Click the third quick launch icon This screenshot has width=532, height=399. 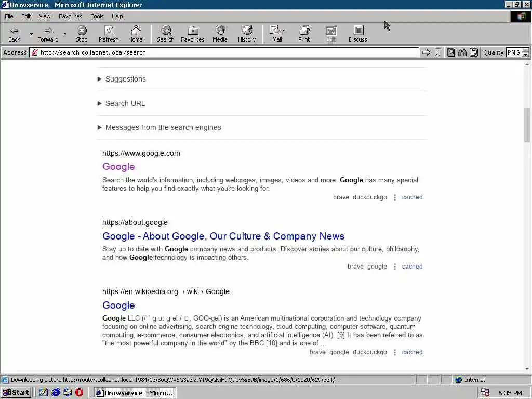click(x=68, y=393)
